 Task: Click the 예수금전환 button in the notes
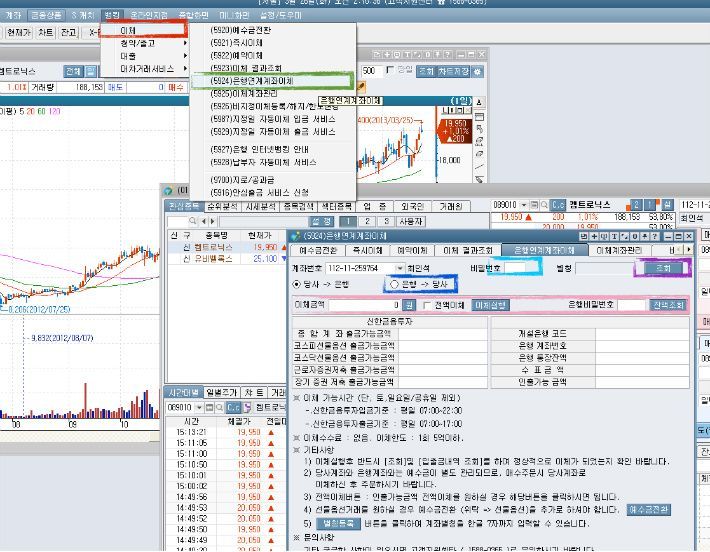click(x=648, y=509)
